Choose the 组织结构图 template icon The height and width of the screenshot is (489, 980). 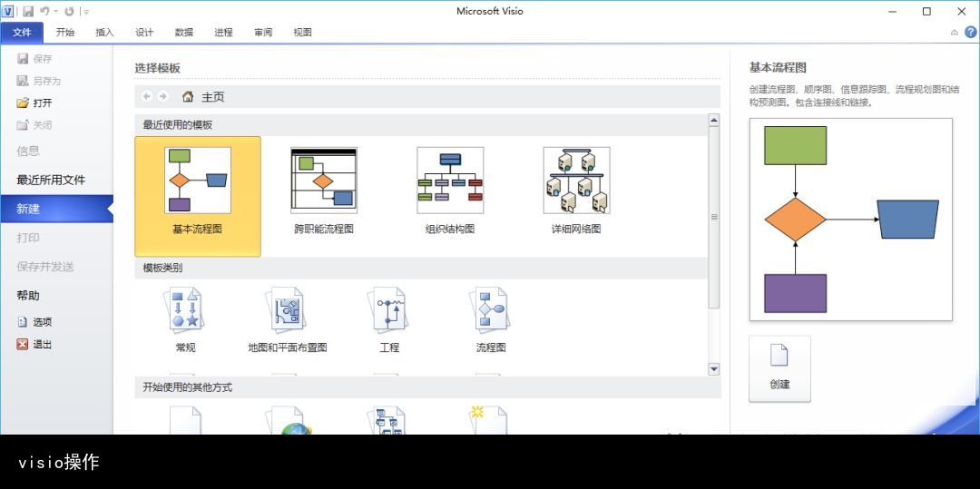tap(450, 181)
